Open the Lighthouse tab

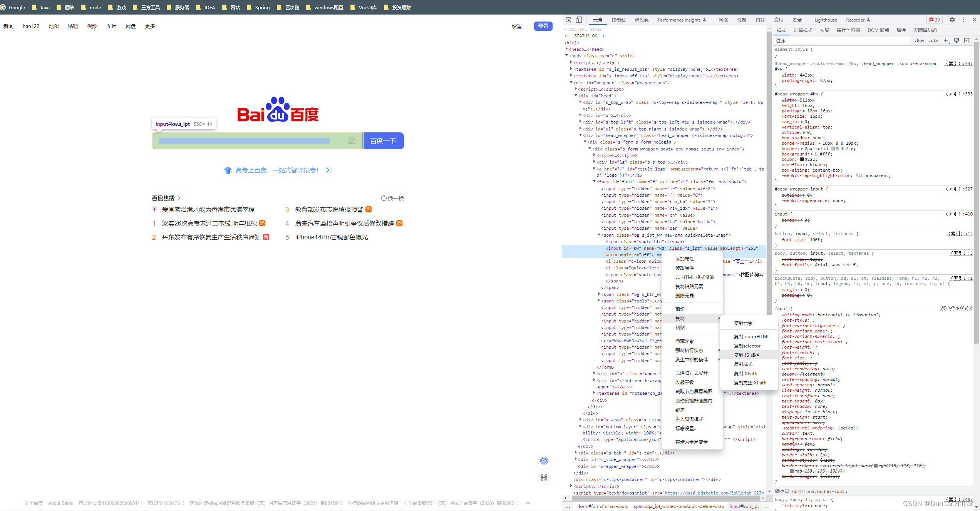pyautogui.click(x=826, y=20)
